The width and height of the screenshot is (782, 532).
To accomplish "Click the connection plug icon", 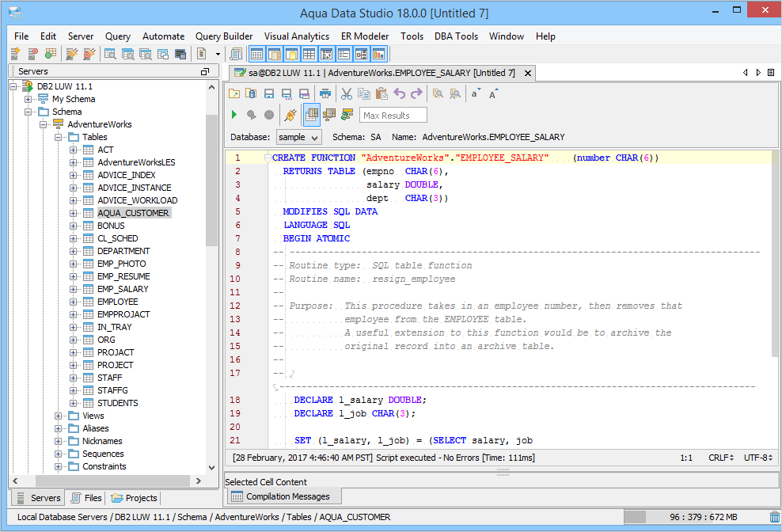I will tap(290, 115).
